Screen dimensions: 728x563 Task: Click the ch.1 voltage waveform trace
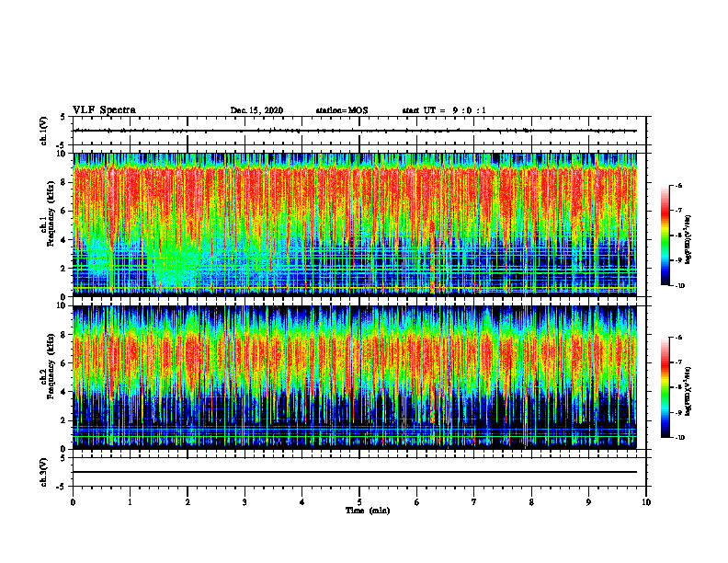coord(355,131)
